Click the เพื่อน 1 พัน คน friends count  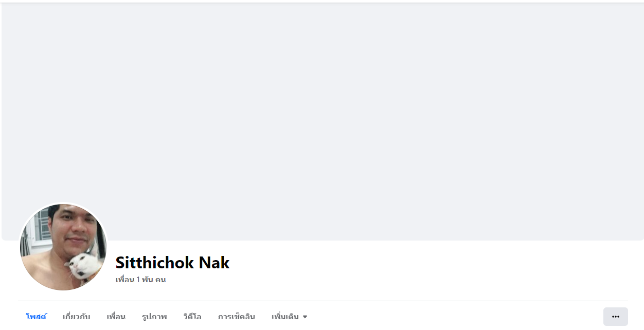(140, 280)
